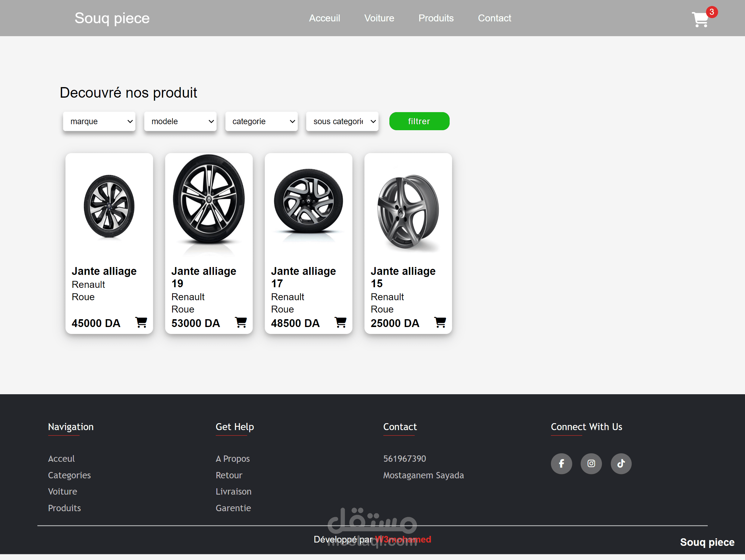Image resolution: width=745 pixels, height=560 pixels.
Task: Go to Acceuil in top navigation
Action: (x=324, y=18)
